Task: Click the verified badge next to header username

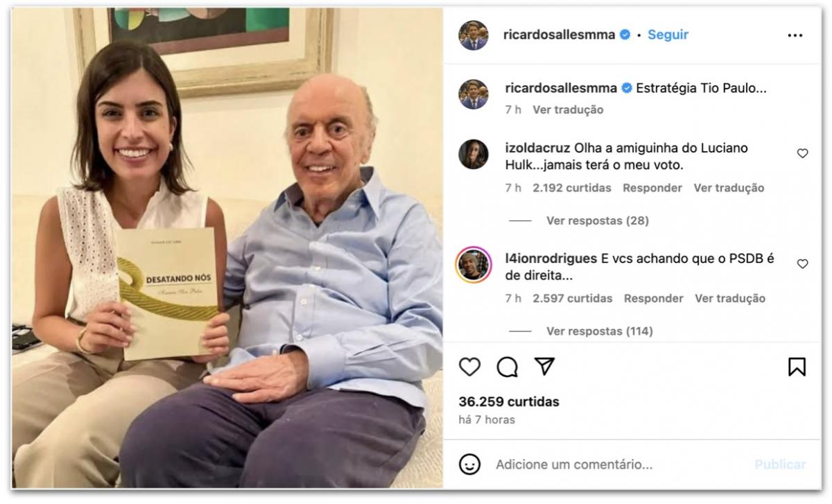Action: pos(625,35)
